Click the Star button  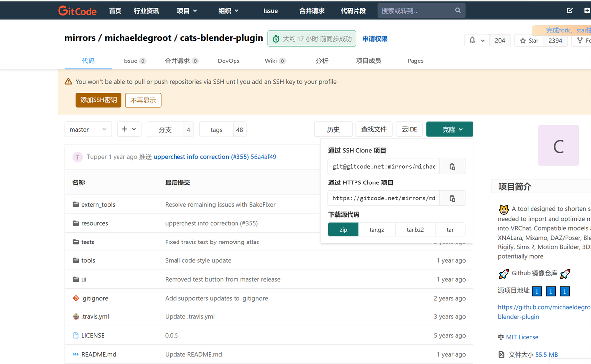point(529,40)
